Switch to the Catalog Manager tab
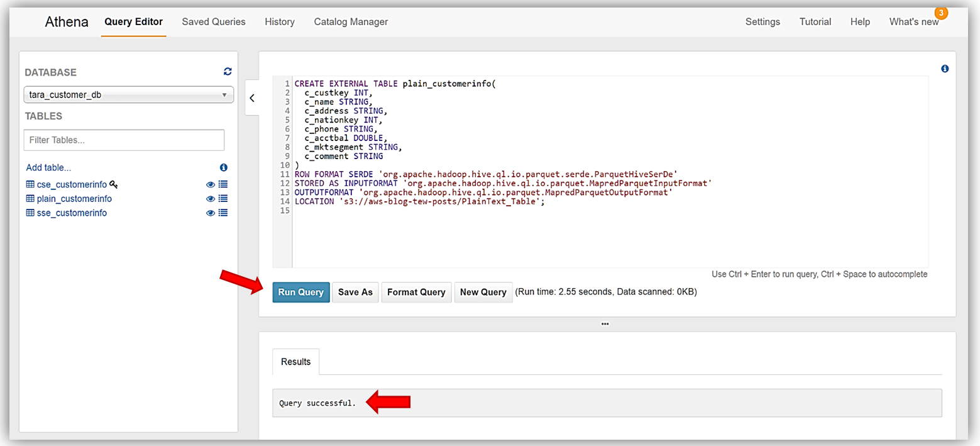Viewport: 980px width, 446px height. click(351, 22)
